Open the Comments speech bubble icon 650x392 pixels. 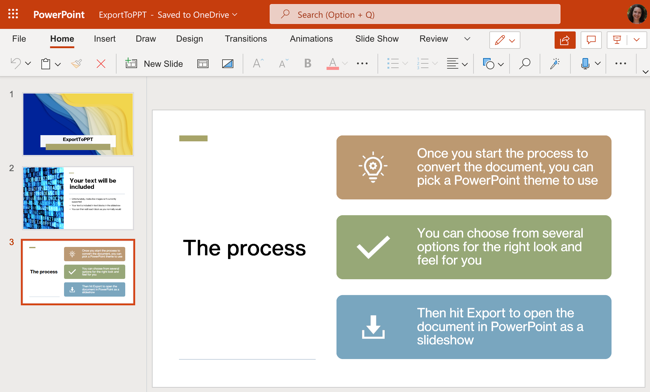tap(591, 40)
